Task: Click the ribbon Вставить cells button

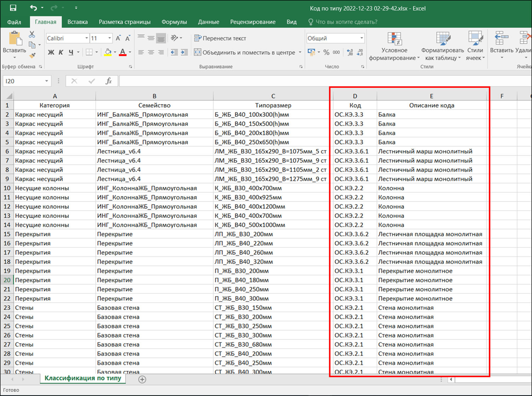Action: pyautogui.click(x=502, y=45)
